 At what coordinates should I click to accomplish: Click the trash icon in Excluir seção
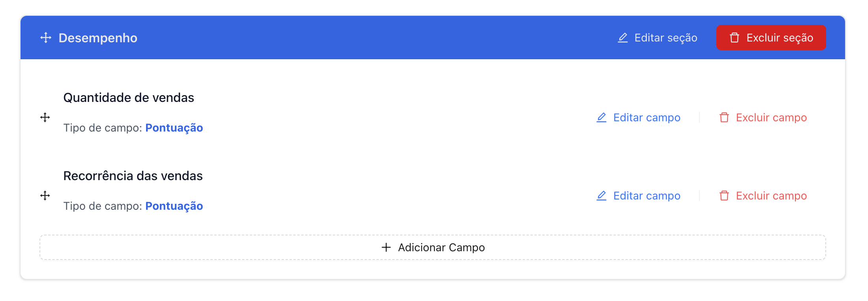(x=735, y=38)
